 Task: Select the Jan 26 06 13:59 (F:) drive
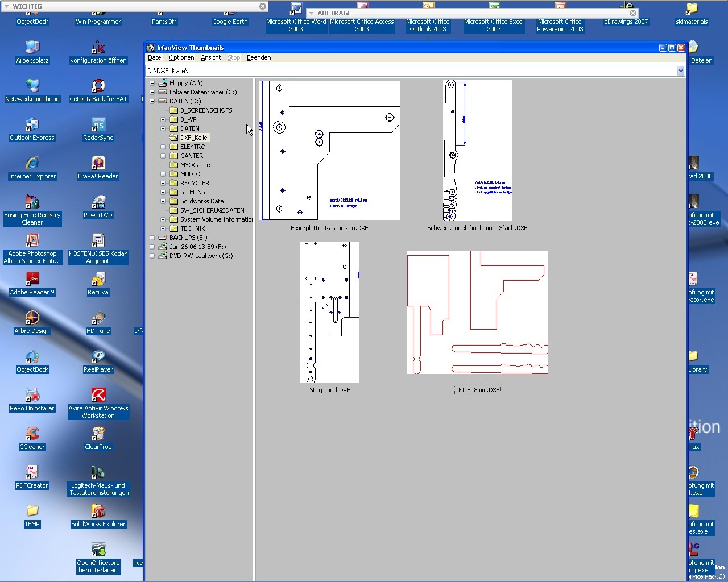coord(197,247)
